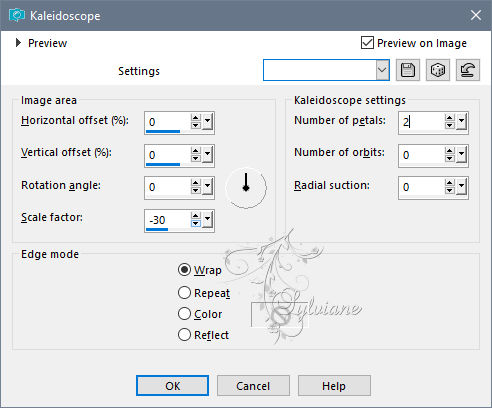
Task: Increase Number of petals with up arrow
Action: (x=449, y=118)
